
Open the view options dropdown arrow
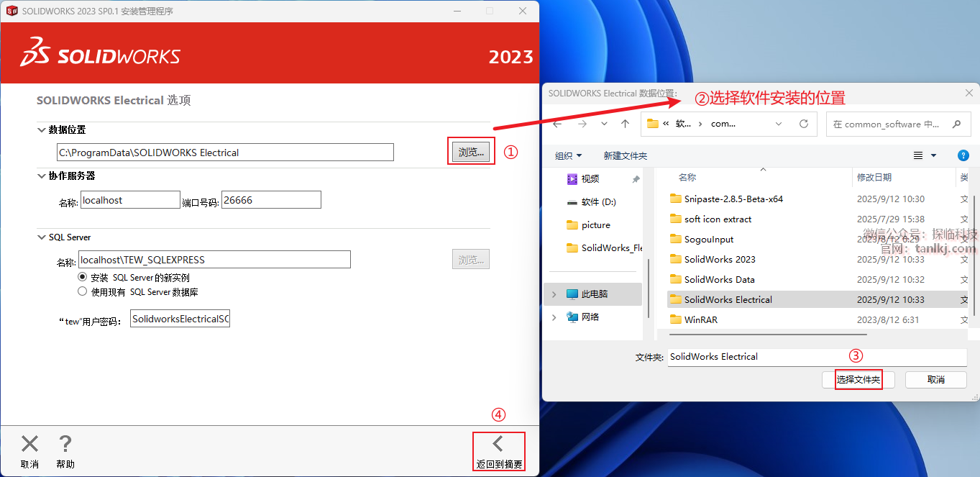click(x=934, y=155)
